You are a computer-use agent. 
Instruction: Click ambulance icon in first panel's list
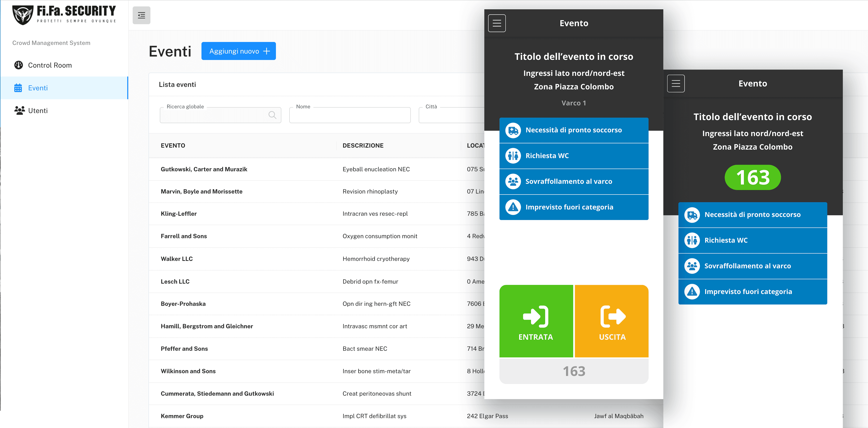point(513,130)
